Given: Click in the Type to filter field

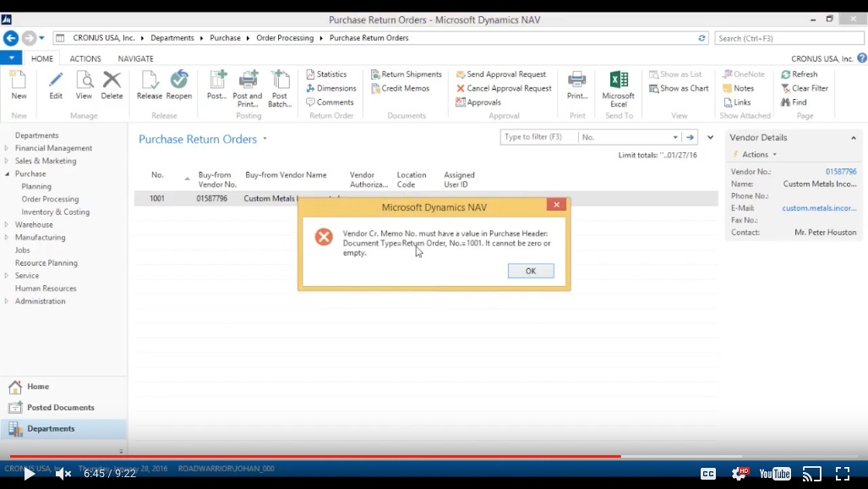Looking at the screenshot, I should click(538, 137).
